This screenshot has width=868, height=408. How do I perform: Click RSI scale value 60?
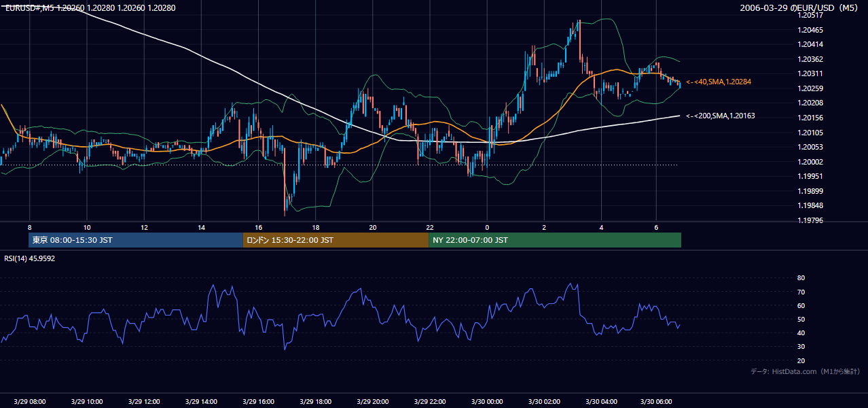click(x=801, y=305)
